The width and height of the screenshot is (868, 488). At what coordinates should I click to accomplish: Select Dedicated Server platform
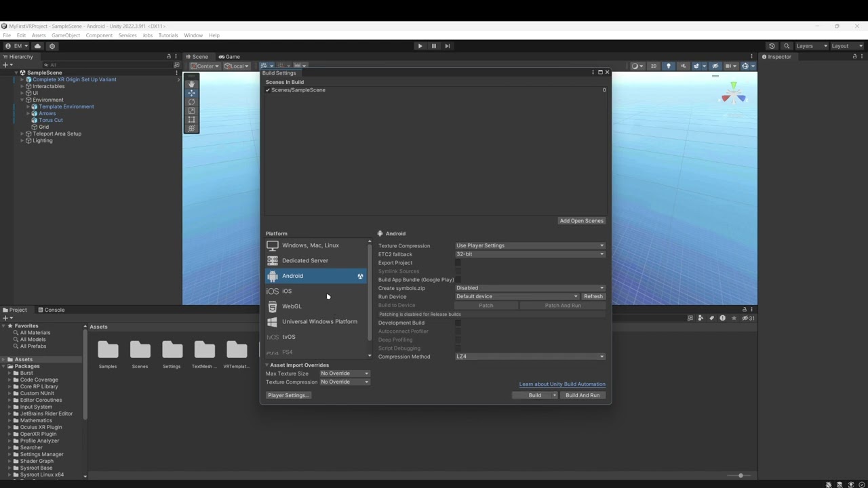point(315,260)
